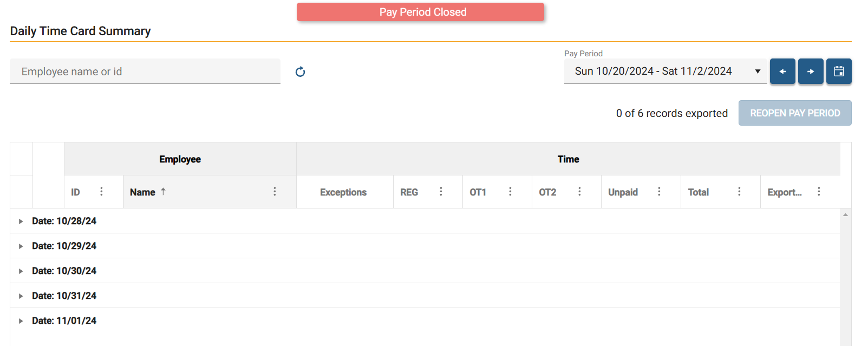Sort by the Name column header
The image size is (868, 346).
pos(142,192)
